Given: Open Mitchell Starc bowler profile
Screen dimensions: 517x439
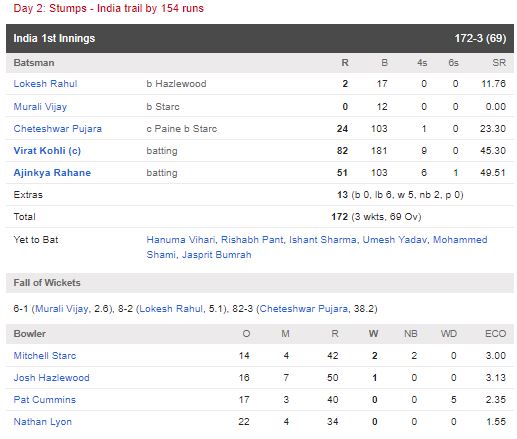Looking at the screenshot, I should click(45, 356).
